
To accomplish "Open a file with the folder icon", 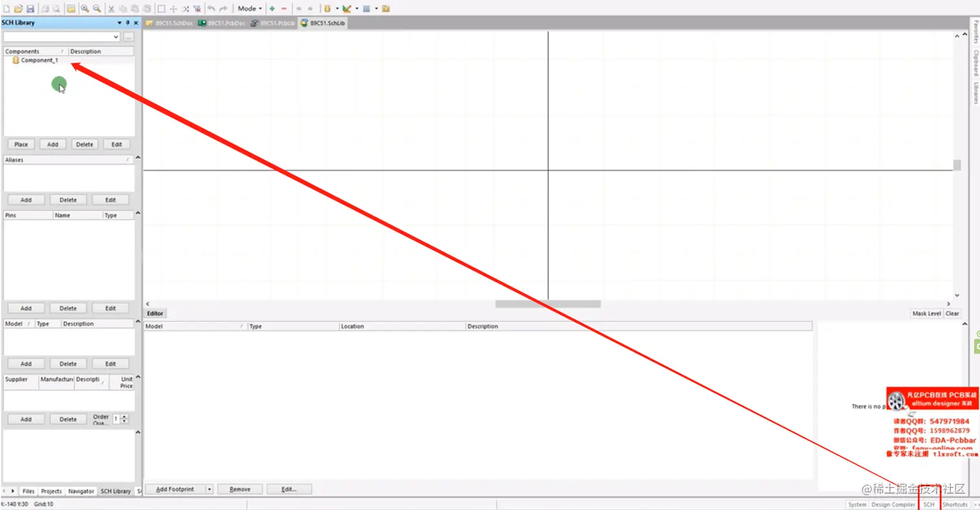I will pos(18,8).
